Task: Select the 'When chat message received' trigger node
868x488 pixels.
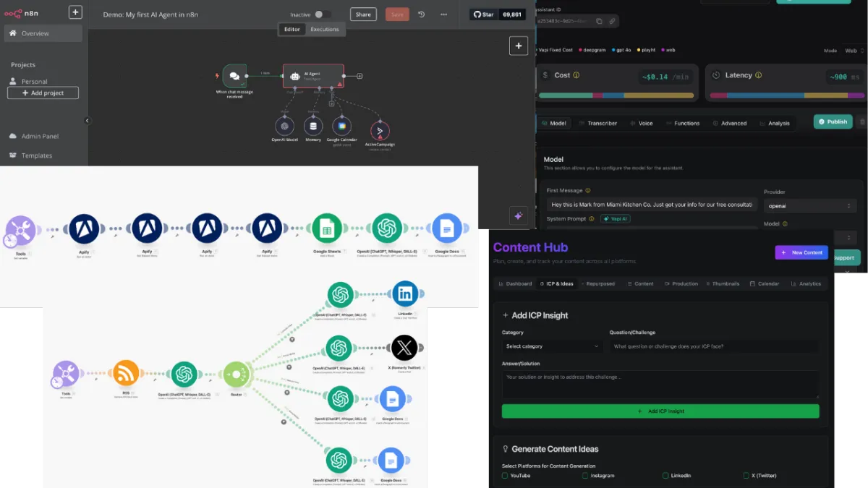Action: click(234, 76)
